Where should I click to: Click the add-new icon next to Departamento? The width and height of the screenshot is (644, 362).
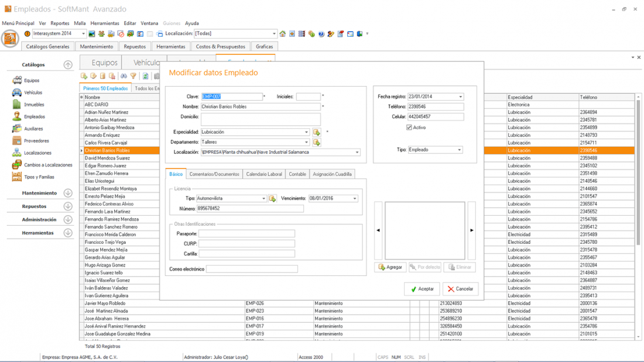[317, 142]
